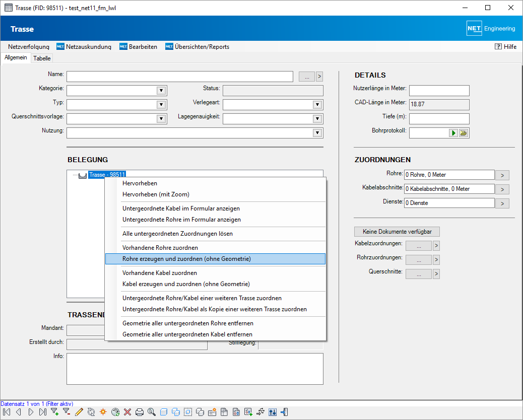Image resolution: width=523 pixels, height=420 pixels.
Task: Click the red X delete record icon
Action: click(x=127, y=412)
